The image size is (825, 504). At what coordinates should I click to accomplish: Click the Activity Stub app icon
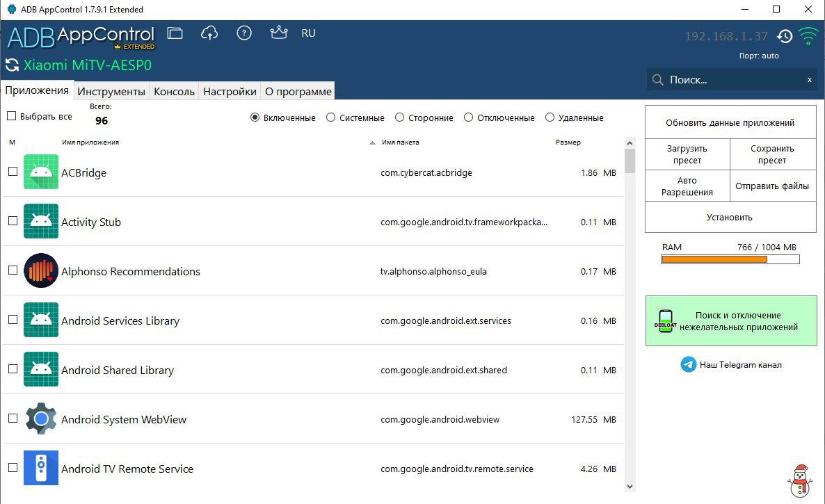point(41,221)
